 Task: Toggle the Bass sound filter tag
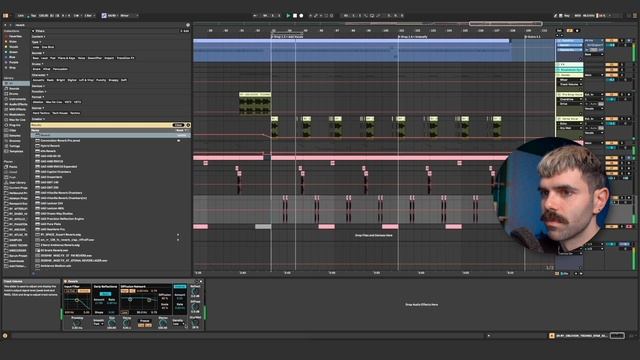(x=36, y=58)
